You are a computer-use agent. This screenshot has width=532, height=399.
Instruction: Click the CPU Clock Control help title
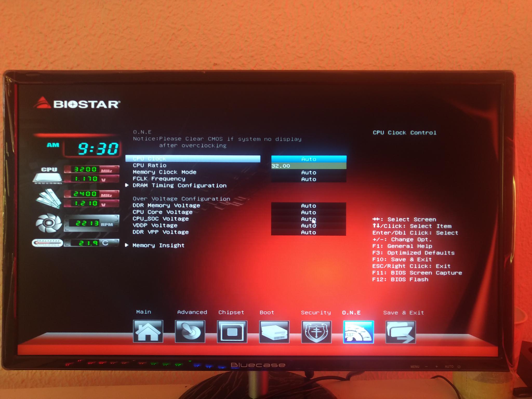pyautogui.click(x=405, y=133)
